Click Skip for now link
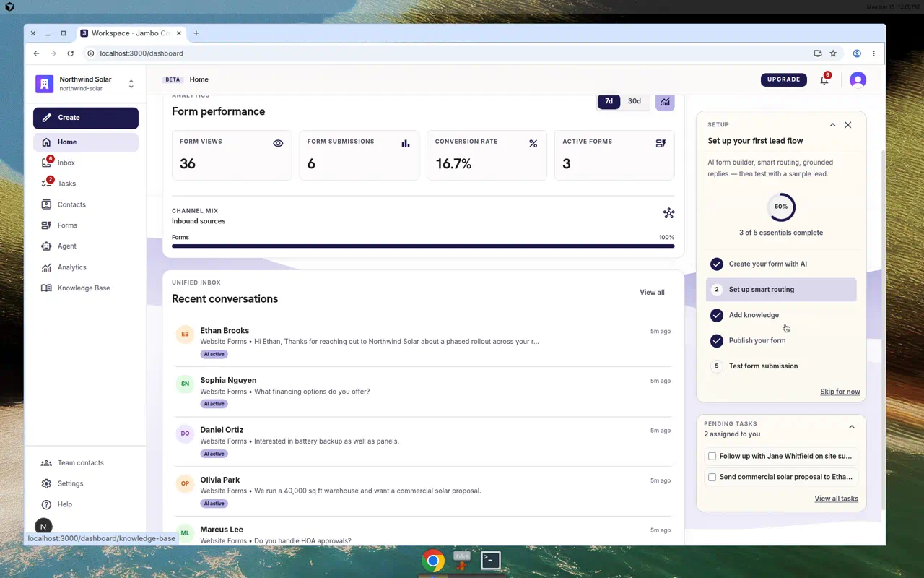Image resolution: width=924 pixels, height=578 pixels. 840,392
